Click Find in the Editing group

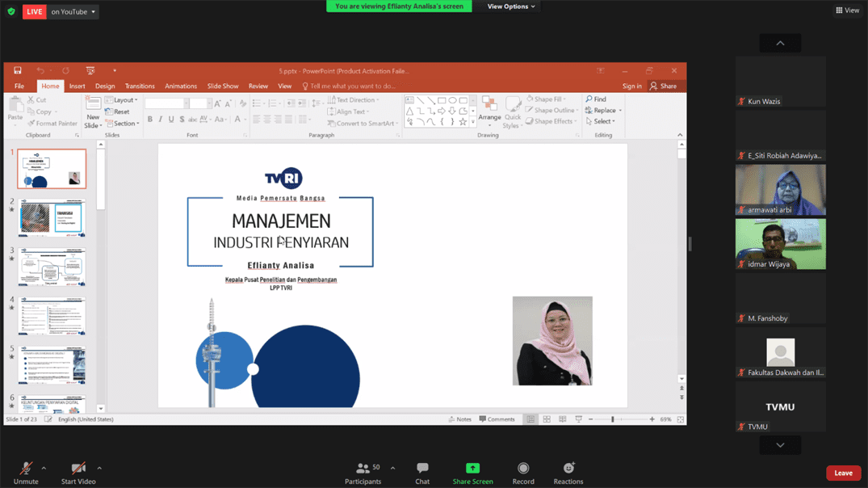pyautogui.click(x=596, y=99)
